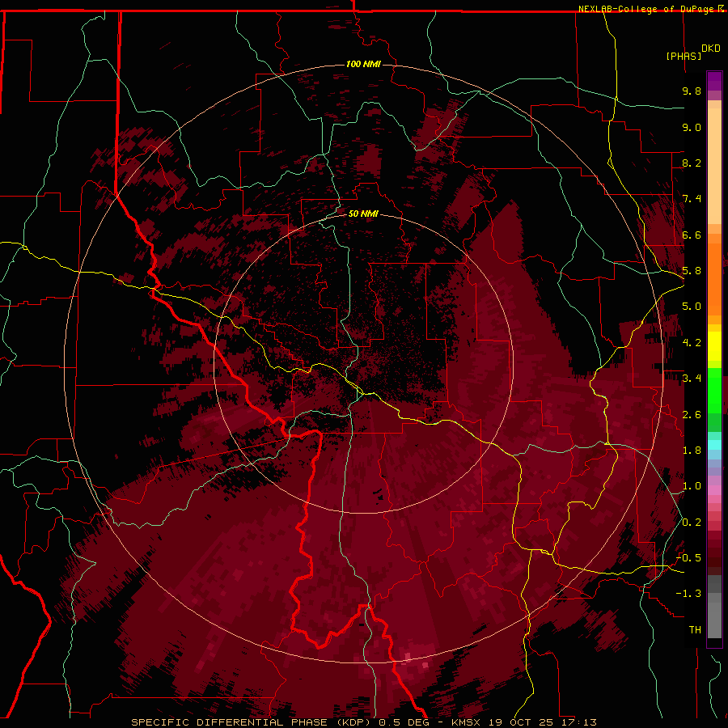Click the 5.8 value on color scale
728x728 pixels.
tap(692, 271)
